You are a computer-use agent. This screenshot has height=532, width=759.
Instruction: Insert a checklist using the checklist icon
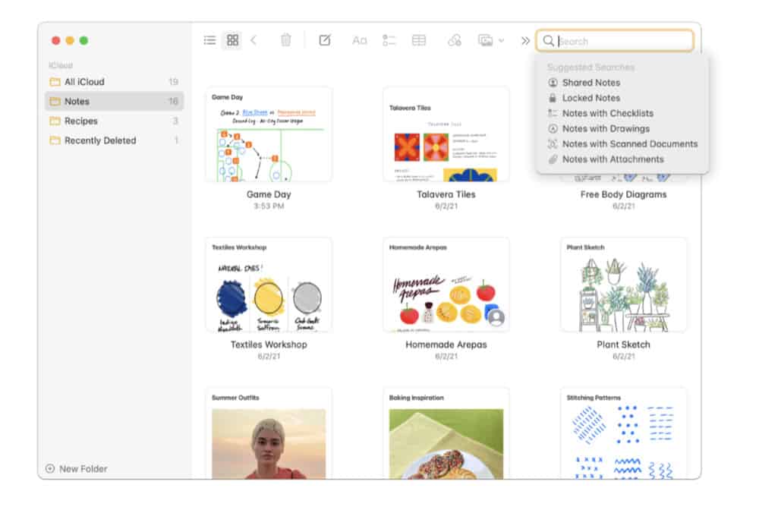(x=389, y=40)
